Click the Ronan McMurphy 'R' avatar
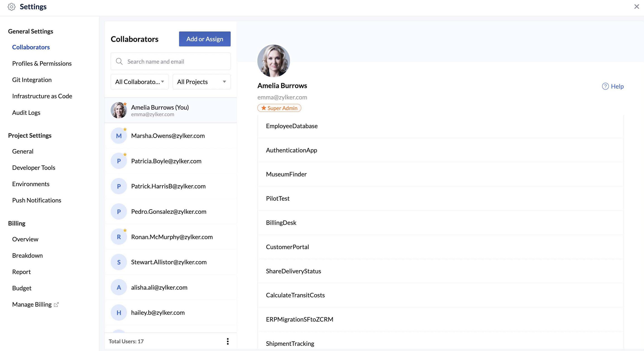 pos(119,237)
